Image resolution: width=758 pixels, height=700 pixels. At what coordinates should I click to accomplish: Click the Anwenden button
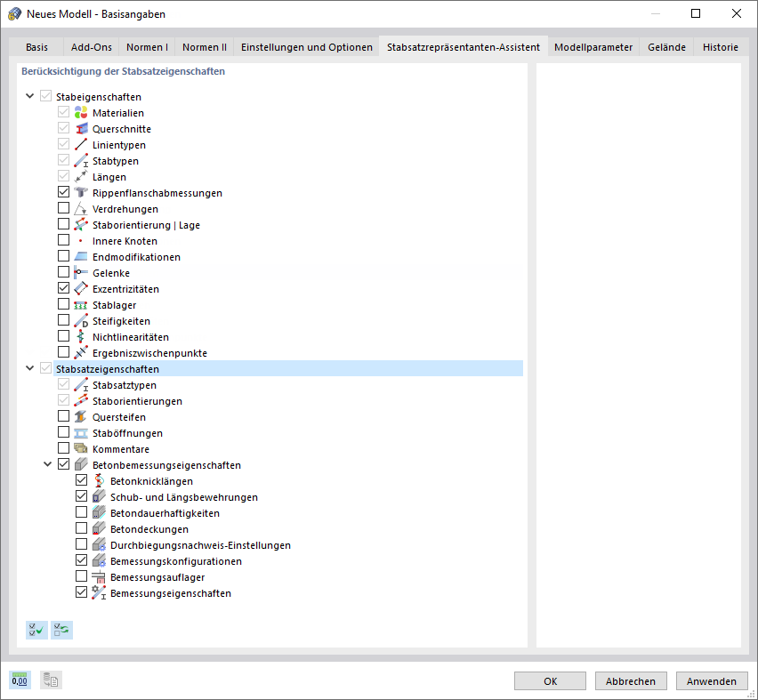[x=712, y=680]
